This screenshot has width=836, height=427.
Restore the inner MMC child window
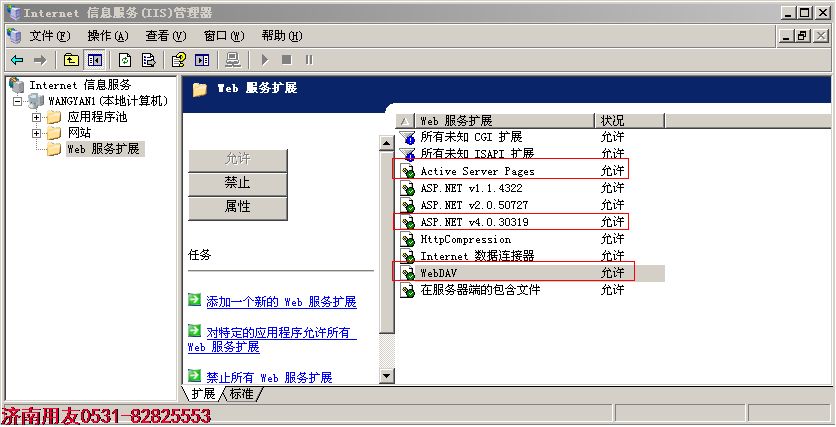802,36
